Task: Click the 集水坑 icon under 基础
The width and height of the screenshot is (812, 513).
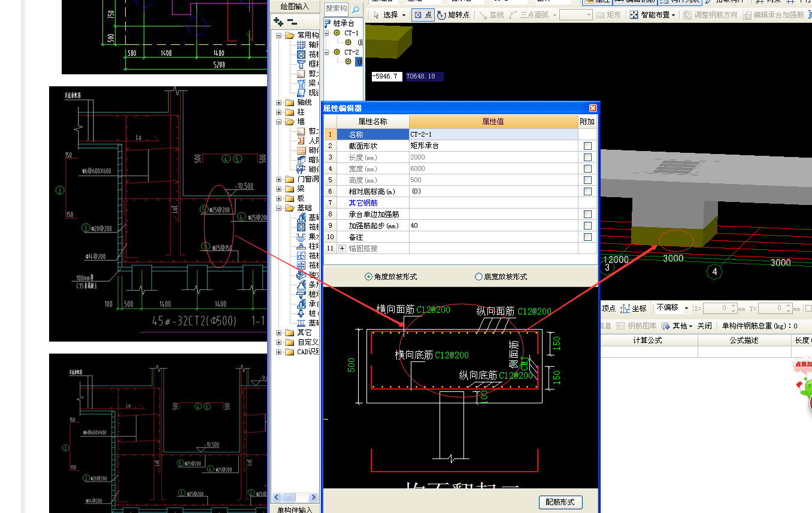Action: point(301,237)
